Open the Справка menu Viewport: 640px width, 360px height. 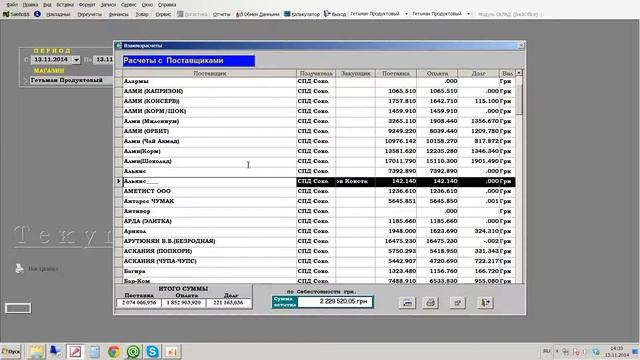(167, 4)
